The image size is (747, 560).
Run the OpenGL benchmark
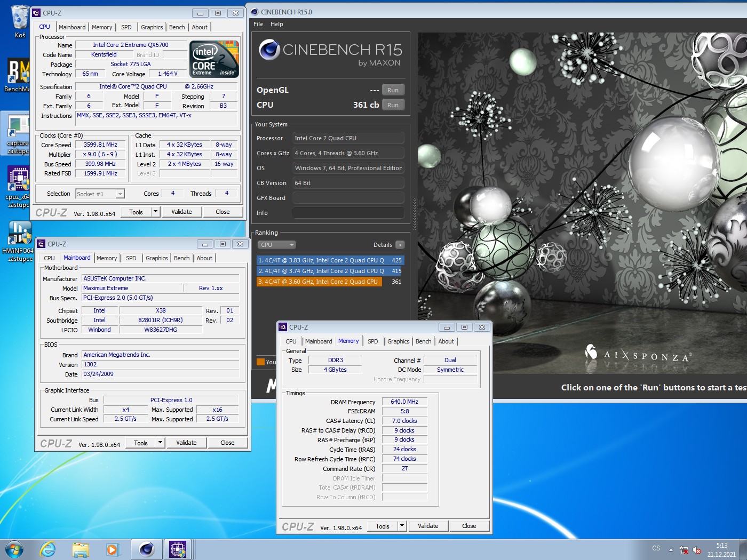[x=393, y=90]
